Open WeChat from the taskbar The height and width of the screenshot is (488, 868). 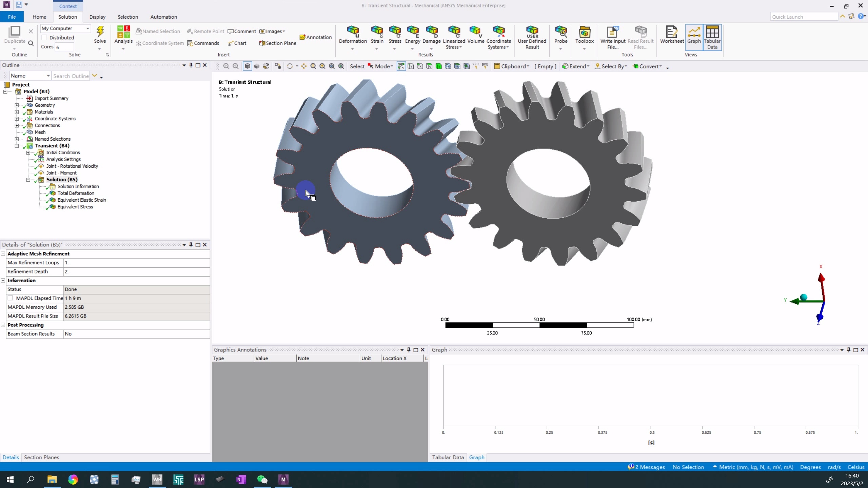click(262, 480)
